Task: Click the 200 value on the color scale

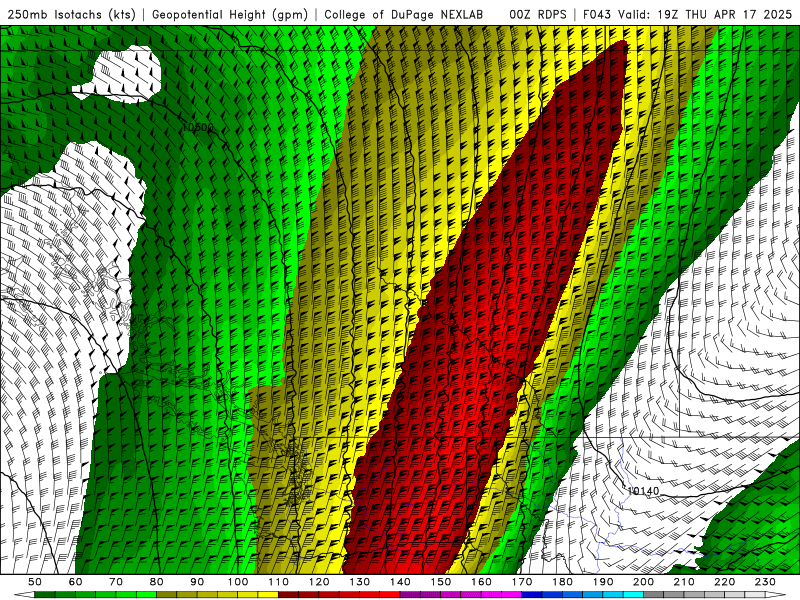Action: pos(644,582)
